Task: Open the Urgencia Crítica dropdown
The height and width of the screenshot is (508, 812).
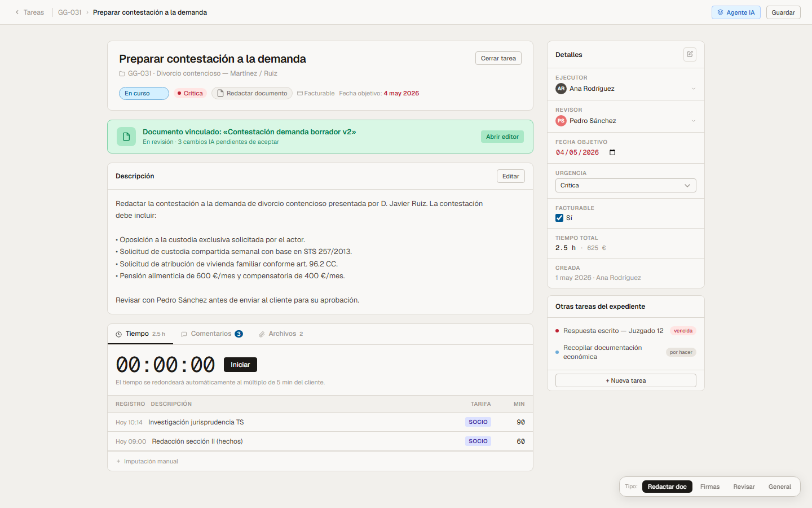Action: (x=626, y=186)
